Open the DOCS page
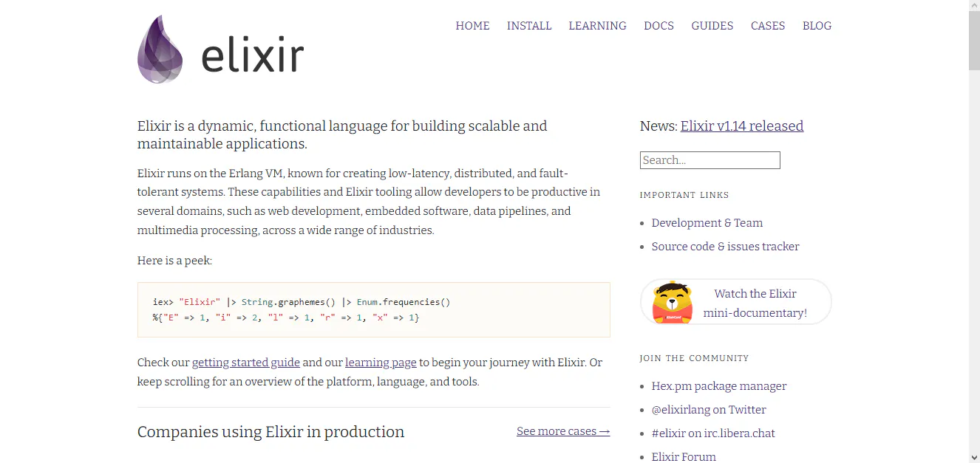 pos(658,26)
